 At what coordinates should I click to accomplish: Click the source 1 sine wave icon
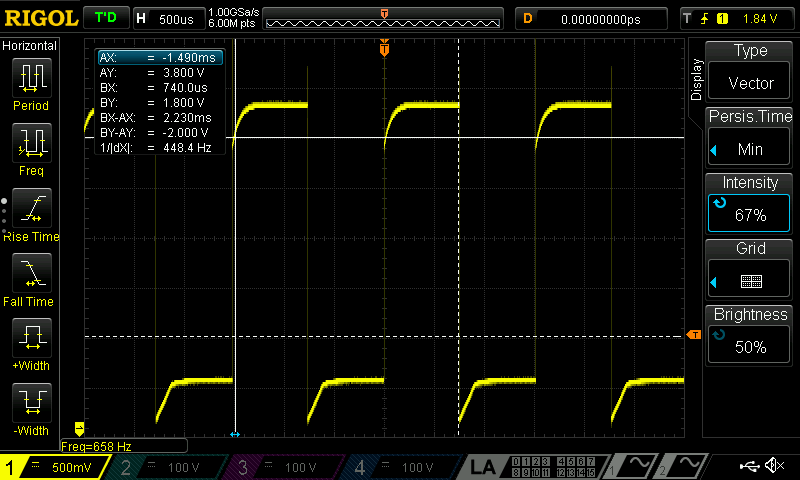pyautogui.click(x=637, y=465)
